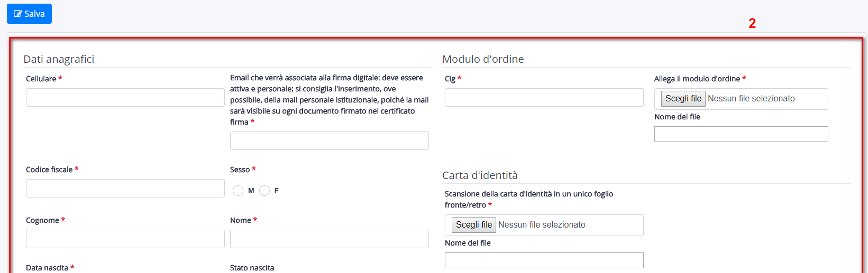The image size is (868, 273).
Task: Click the Nome text field
Action: point(330,239)
